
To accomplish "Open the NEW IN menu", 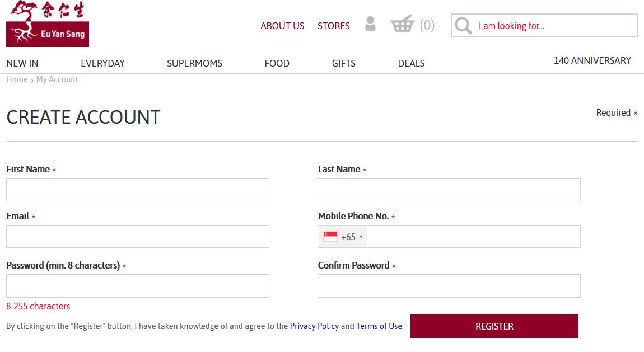I will point(22,63).
